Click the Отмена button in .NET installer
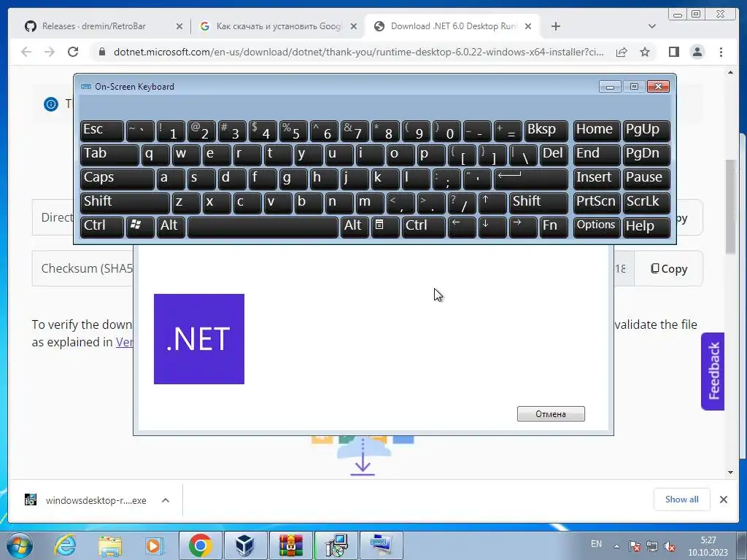Image resolution: width=747 pixels, height=560 pixels. click(551, 414)
